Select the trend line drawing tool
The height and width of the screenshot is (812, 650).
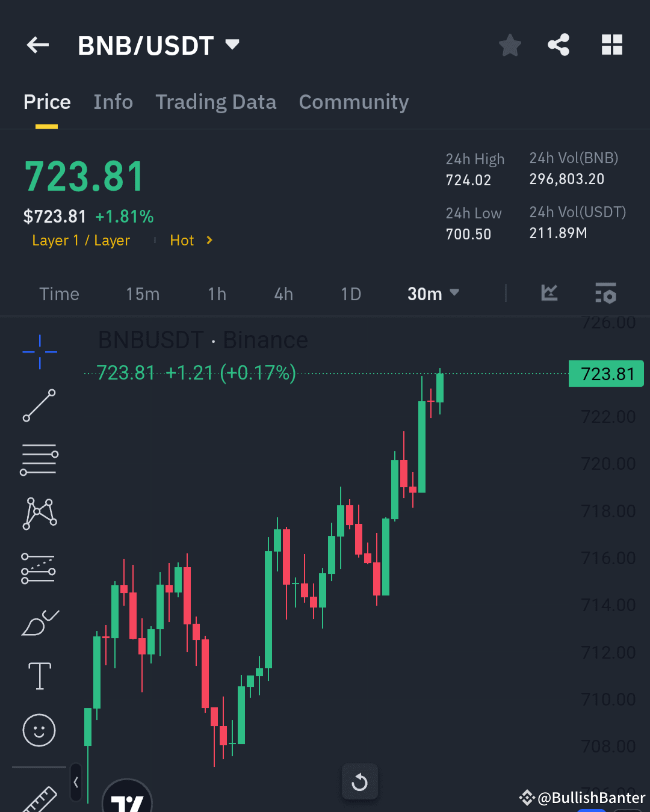pos(39,406)
